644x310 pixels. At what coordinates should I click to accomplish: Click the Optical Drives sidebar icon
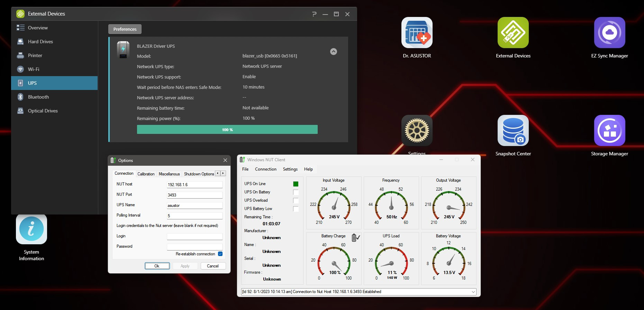(x=20, y=111)
